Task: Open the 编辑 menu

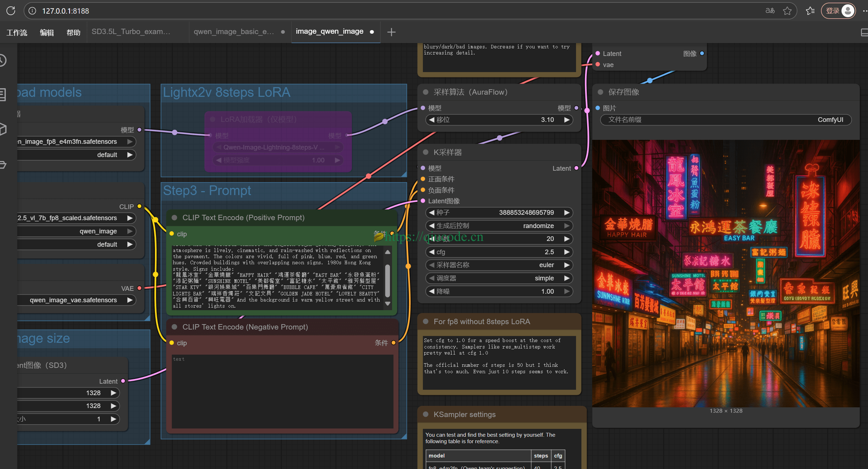Action: 47,32
